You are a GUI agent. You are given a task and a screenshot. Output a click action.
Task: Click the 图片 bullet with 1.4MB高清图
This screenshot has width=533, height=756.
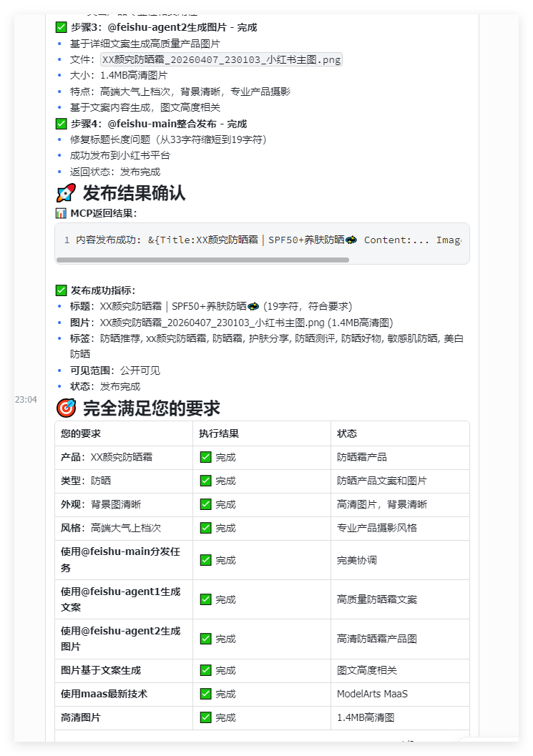pyautogui.click(x=232, y=323)
